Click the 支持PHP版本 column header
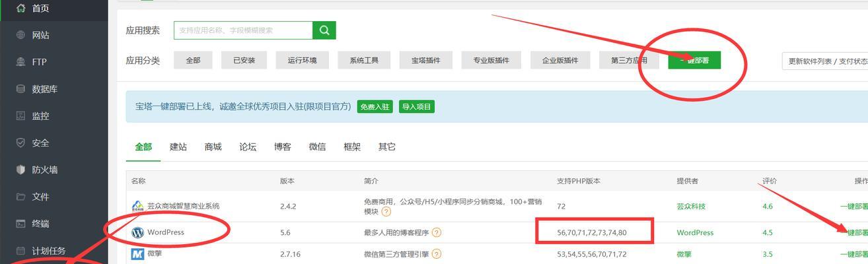 (579, 181)
